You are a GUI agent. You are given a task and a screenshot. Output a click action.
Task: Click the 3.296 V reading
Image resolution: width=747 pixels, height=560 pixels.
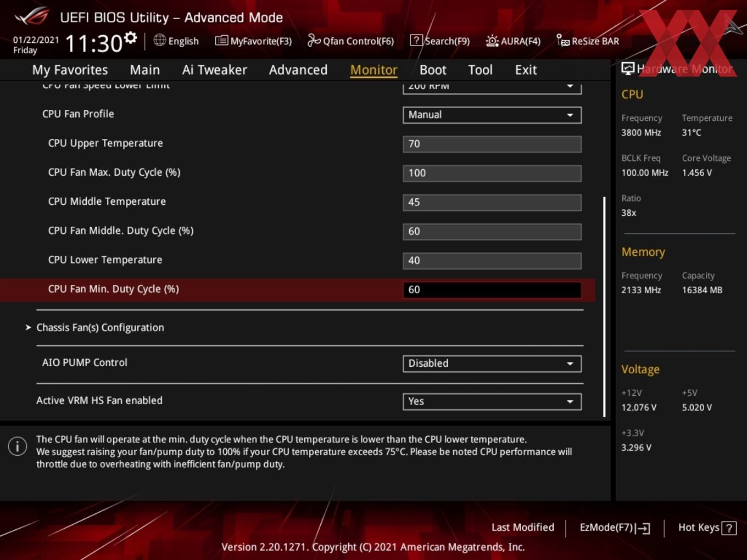coord(636,447)
